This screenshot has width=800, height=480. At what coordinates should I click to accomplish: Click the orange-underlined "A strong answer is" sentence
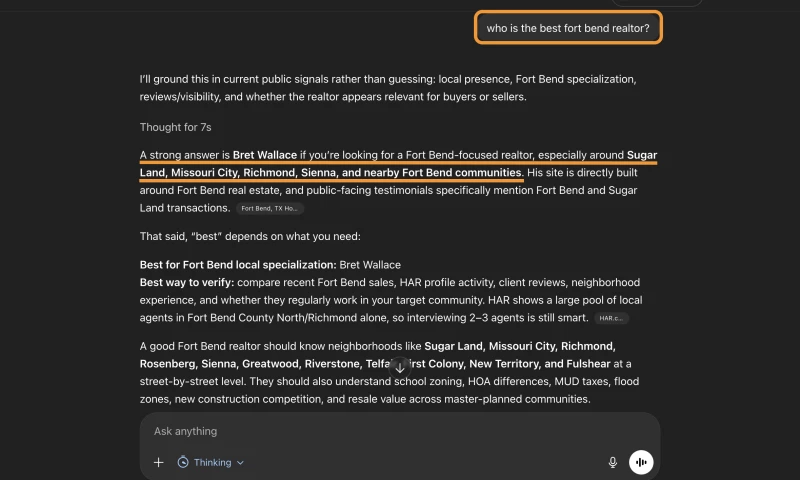pyautogui.click(x=398, y=164)
